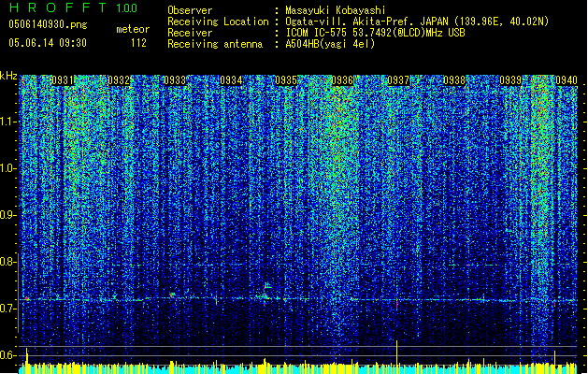Click the Receiving Location label
The image size is (588, 374).
(218, 22)
